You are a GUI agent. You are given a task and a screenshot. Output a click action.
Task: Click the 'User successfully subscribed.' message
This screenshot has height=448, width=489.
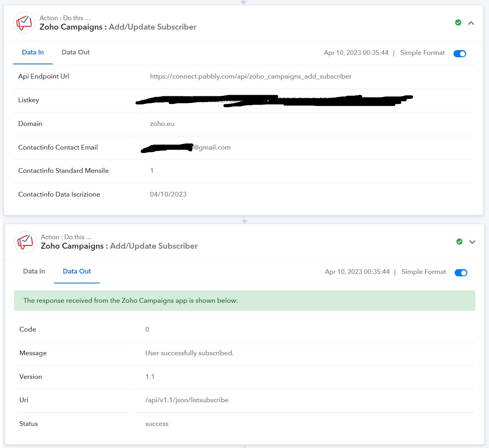tap(189, 353)
